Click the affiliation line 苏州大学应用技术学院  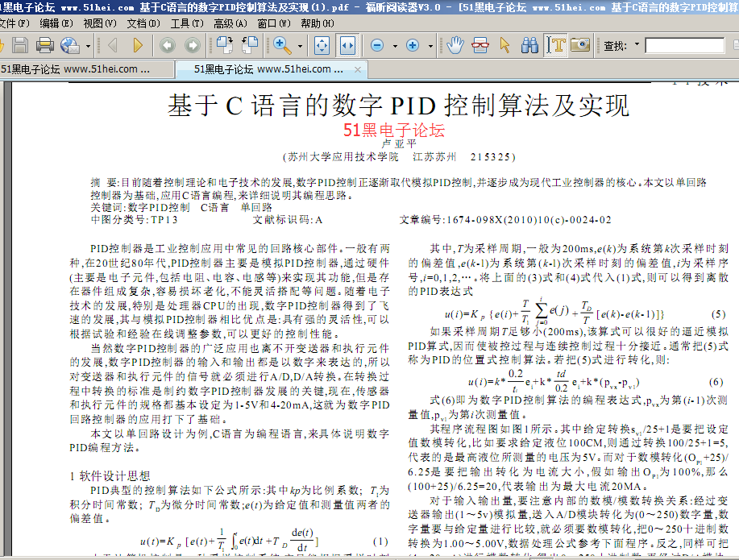click(343, 157)
